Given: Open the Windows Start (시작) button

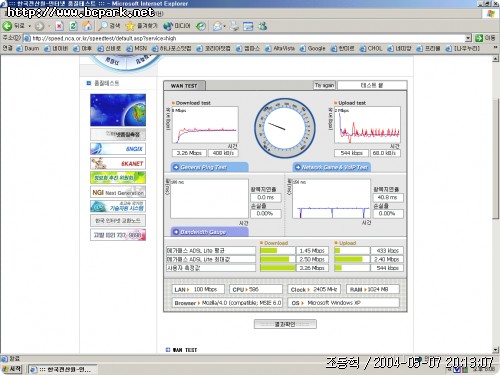Looking at the screenshot, I should pyautogui.click(x=12, y=369).
